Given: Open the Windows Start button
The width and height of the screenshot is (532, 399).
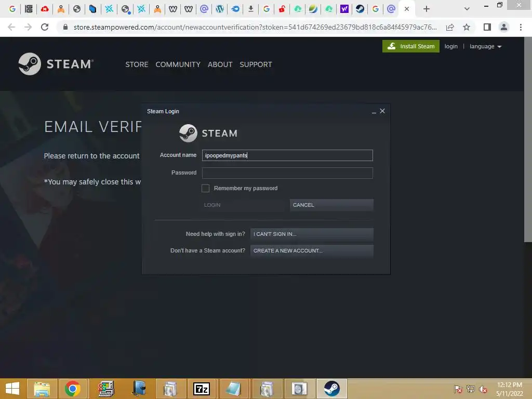Looking at the screenshot, I should [x=12, y=389].
